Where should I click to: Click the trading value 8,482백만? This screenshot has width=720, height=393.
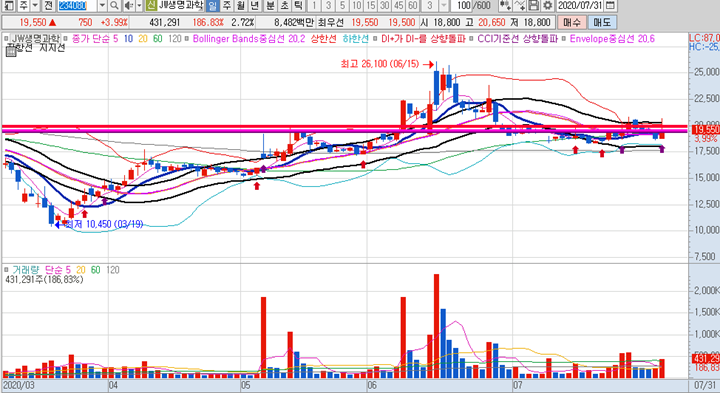[294, 22]
